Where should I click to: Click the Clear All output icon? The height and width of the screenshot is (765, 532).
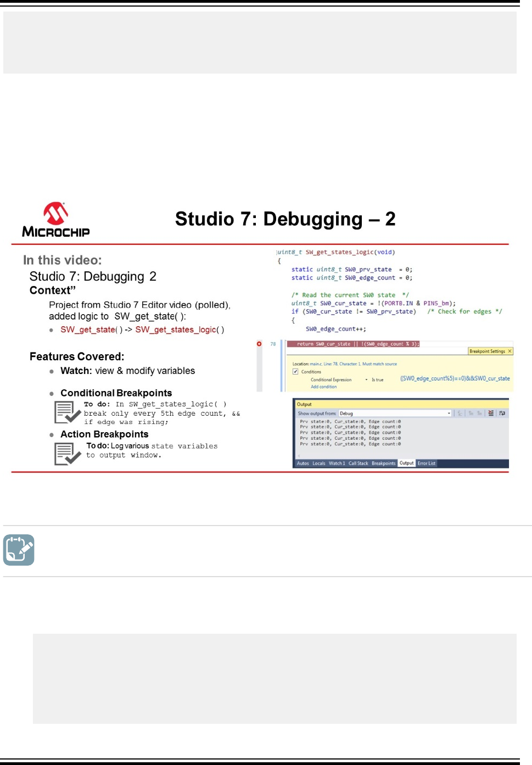[x=491, y=413]
